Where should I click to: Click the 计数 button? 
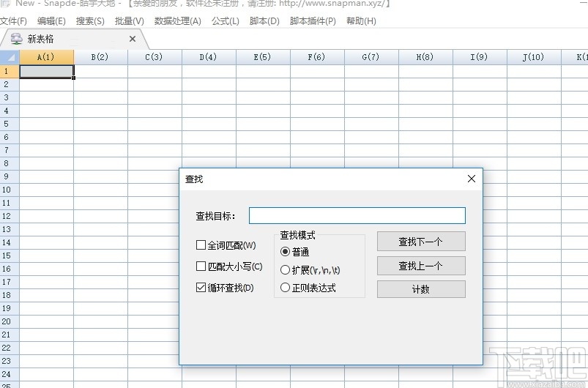(421, 289)
